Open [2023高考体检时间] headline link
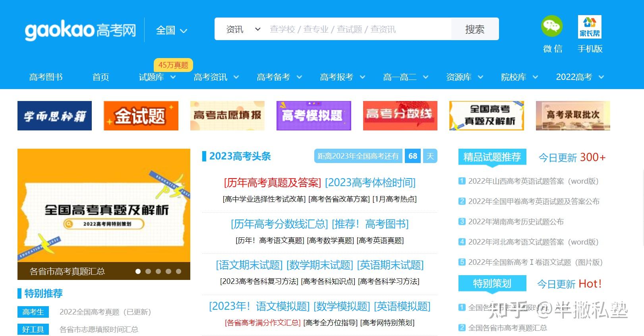Screen dimensions: 644x336 (370, 183)
